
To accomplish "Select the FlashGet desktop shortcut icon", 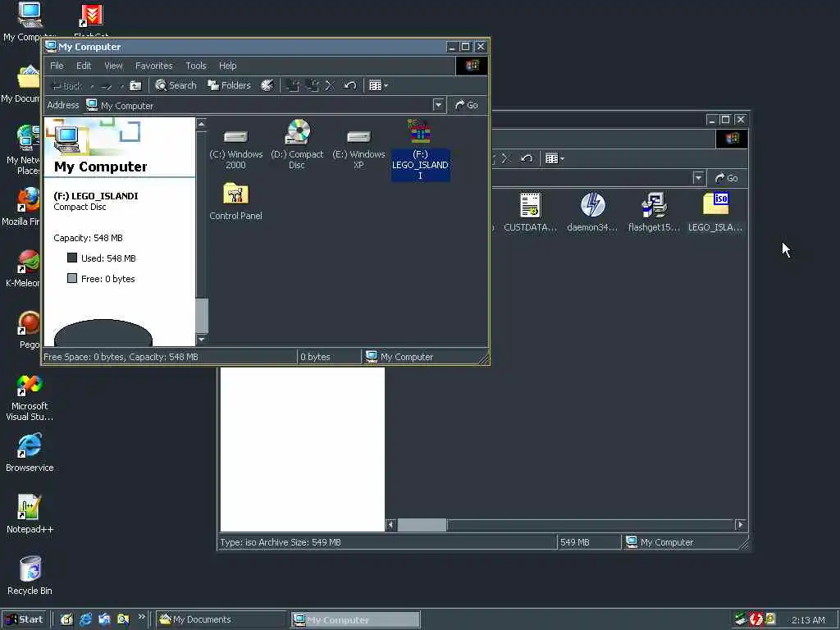I will tap(91, 16).
